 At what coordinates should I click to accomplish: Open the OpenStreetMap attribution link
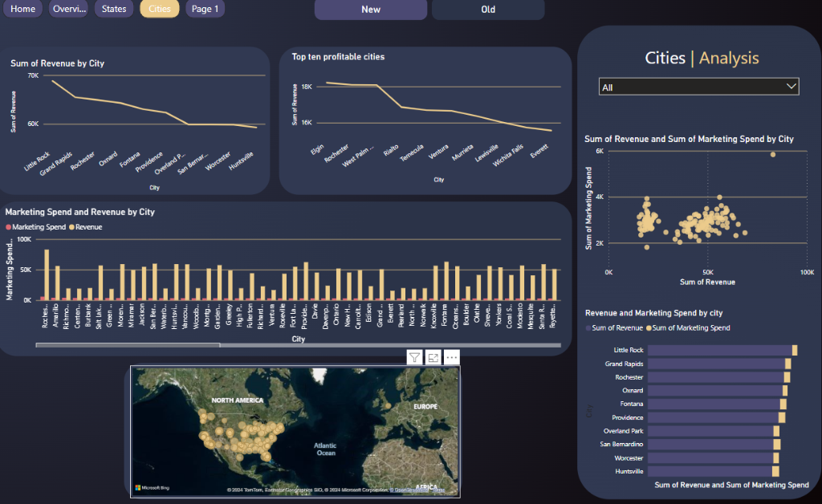tap(407, 490)
